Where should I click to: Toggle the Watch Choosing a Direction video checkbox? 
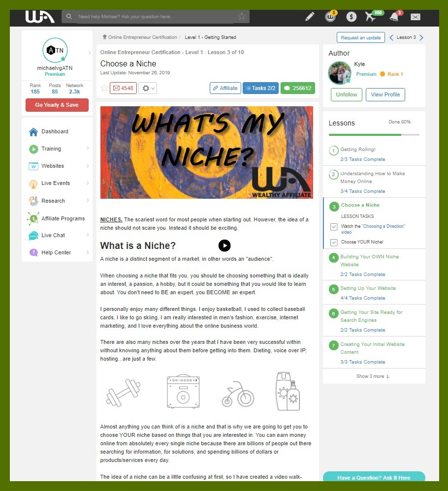point(334,227)
